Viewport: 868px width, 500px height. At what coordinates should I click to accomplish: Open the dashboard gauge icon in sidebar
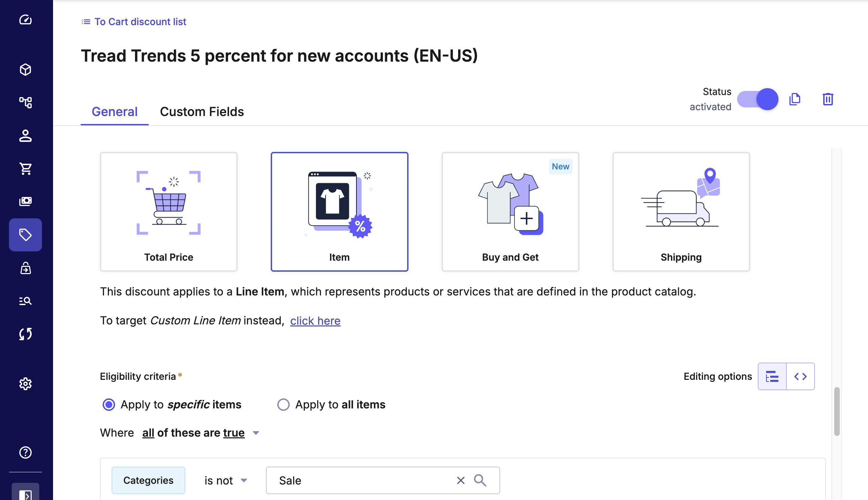25,20
